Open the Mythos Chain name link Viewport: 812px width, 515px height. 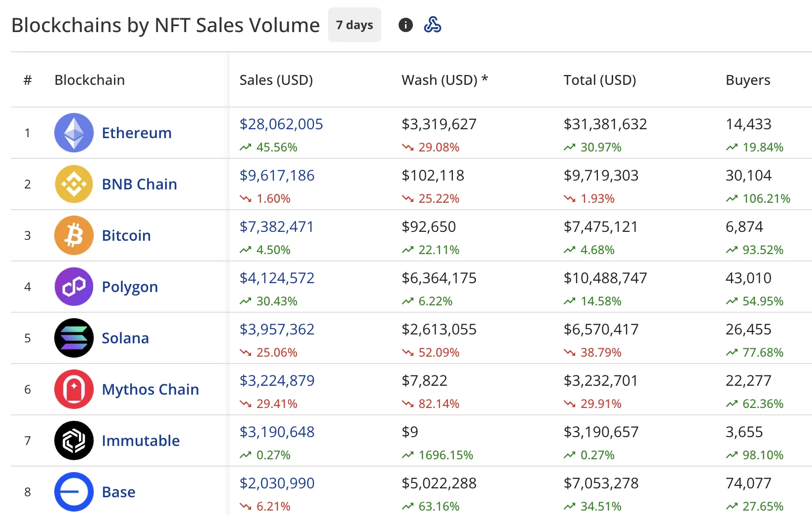[x=150, y=389]
